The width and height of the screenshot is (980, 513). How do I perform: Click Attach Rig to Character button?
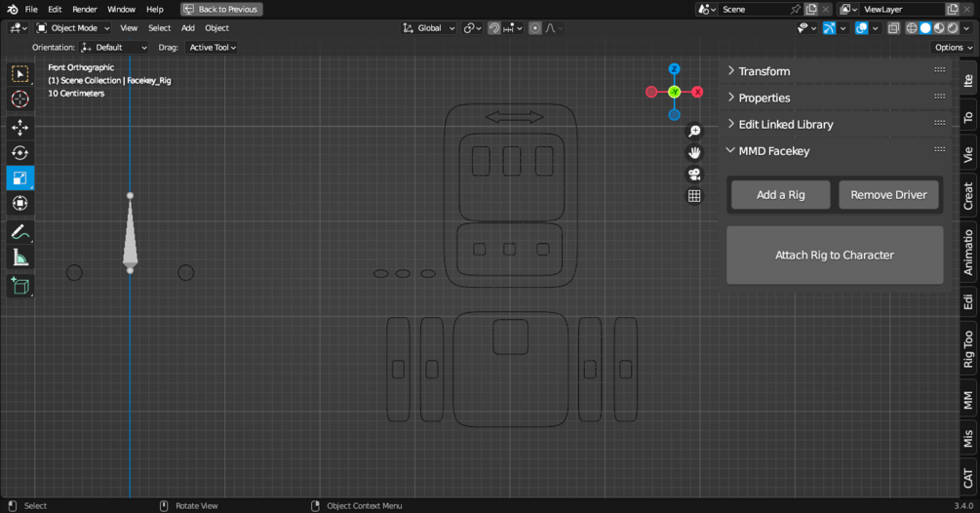835,255
